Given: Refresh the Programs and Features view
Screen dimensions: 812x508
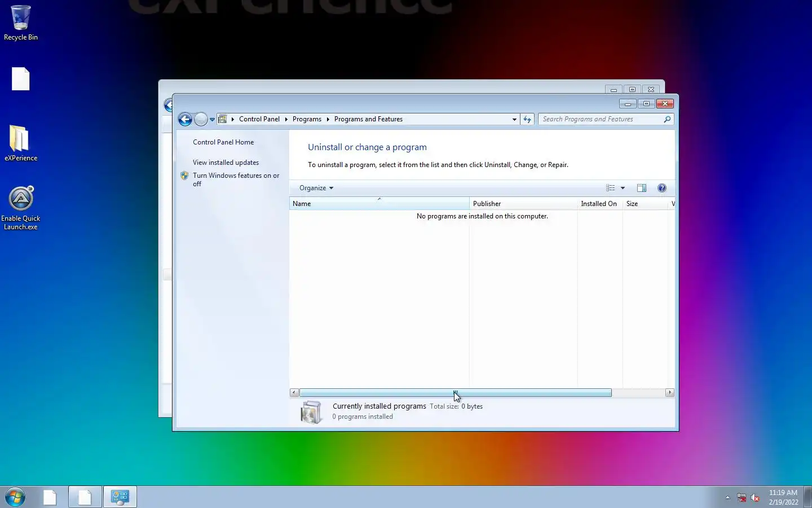Looking at the screenshot, I should point(527,119).
